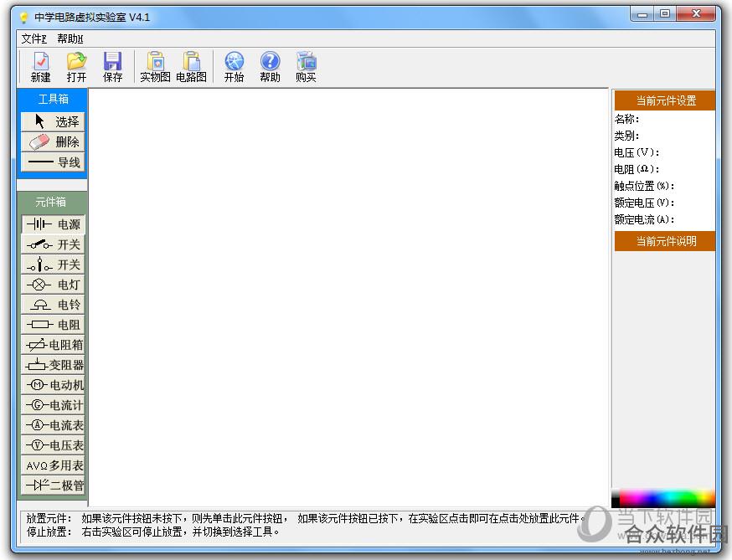Image resolution: width=732 pixels, height=560 pixels.
Task: Click the 当前元件设置 header
Action: click(x=665, y=100)
